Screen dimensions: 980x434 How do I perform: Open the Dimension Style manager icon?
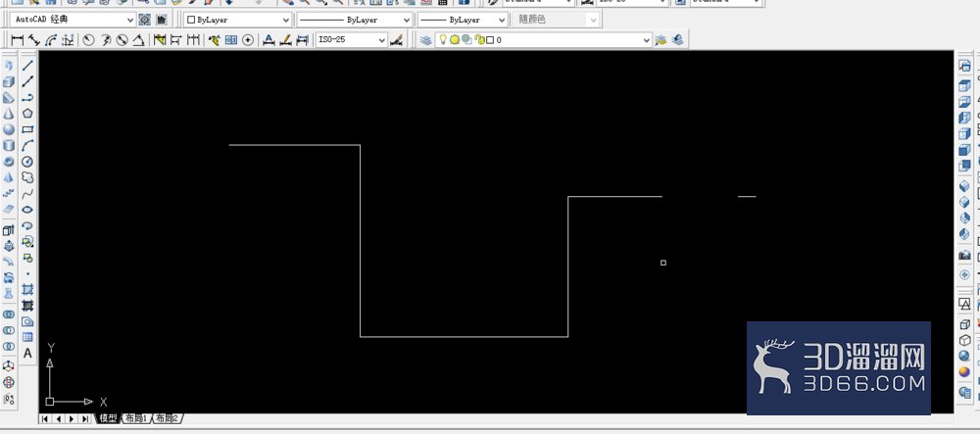coord(396,40)
